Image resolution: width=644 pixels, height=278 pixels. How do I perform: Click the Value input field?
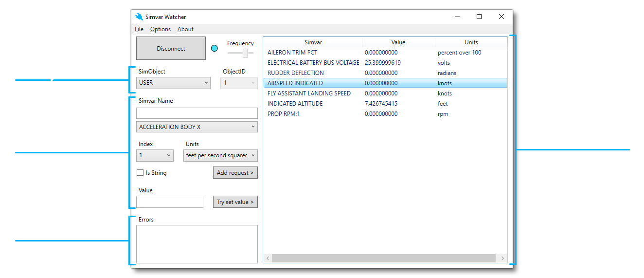[169, 202]
